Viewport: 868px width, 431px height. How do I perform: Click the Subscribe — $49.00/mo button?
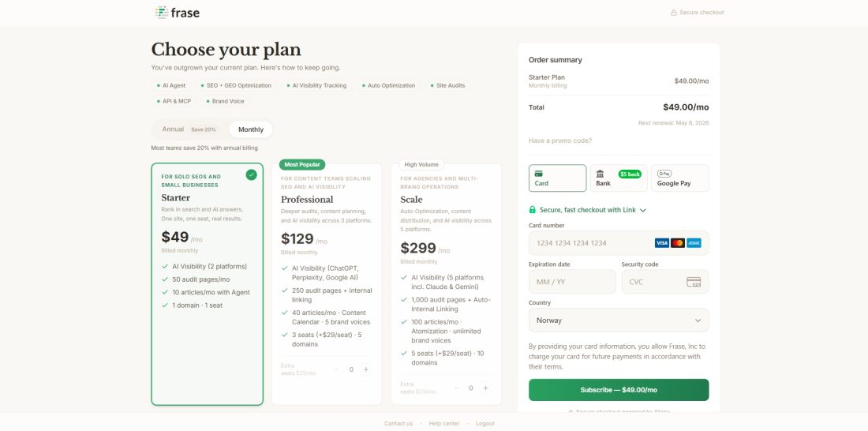pos(618,390)
